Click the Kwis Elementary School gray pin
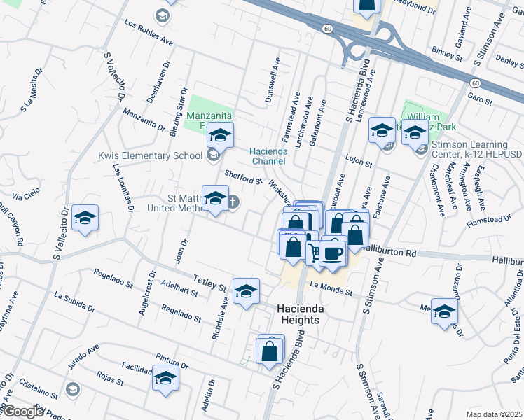524x420 pixels. 212,155
